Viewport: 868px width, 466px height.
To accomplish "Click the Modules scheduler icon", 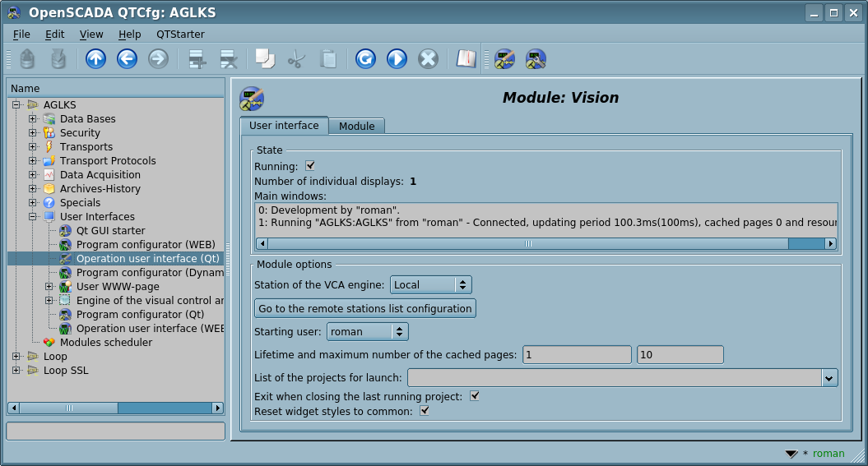I will [x=49, y=342].
